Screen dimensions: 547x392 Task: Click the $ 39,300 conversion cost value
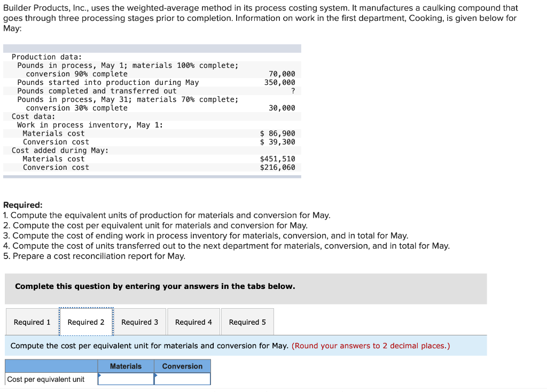coord(278,142)
